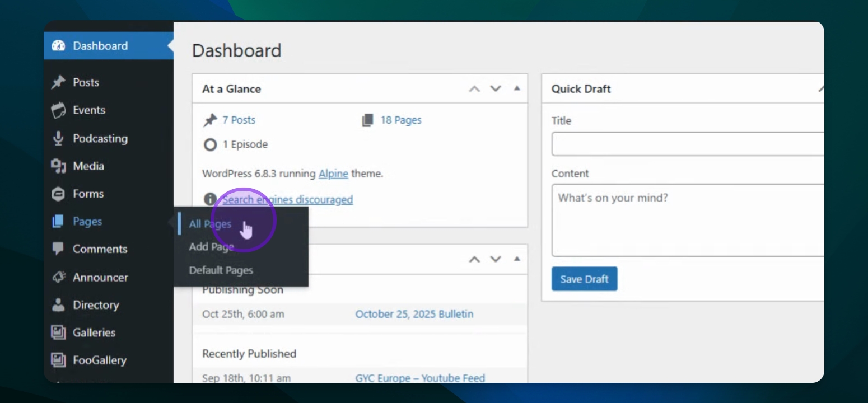The width and height of the screenshot is (868, 403).
Task: Open the Directory menu
Action: 109,305
